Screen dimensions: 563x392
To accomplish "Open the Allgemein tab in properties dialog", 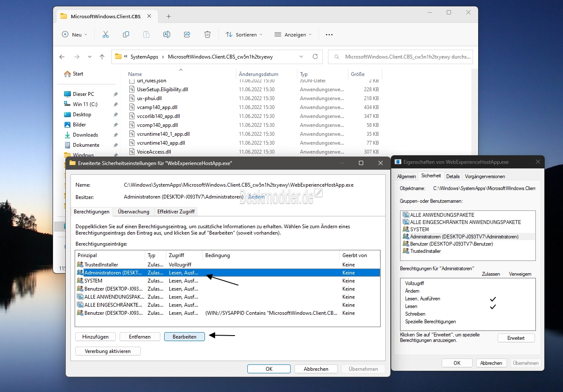I will [x=406, y=176].
